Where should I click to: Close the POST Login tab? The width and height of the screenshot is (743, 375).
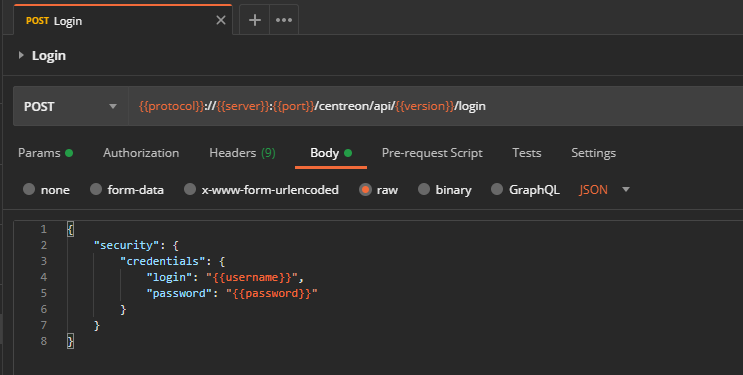pos(221,20)
